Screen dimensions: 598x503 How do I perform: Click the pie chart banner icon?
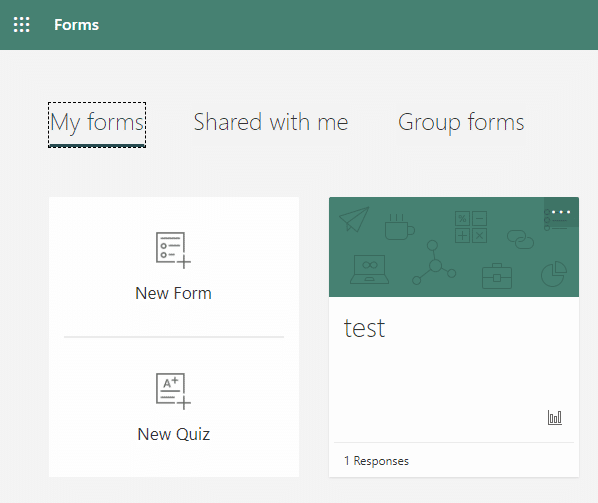tap(554, 274)
